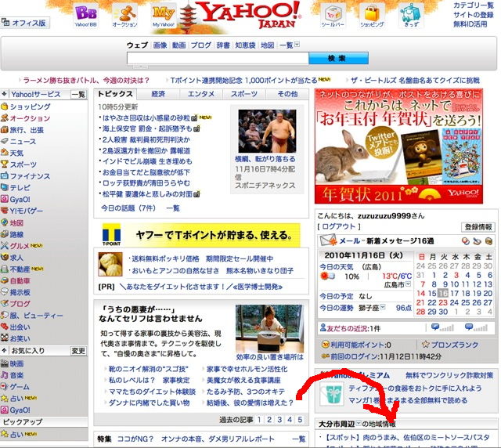
Task: Open the 大分市周辺 region dropdown
Action: pos(359,424)
